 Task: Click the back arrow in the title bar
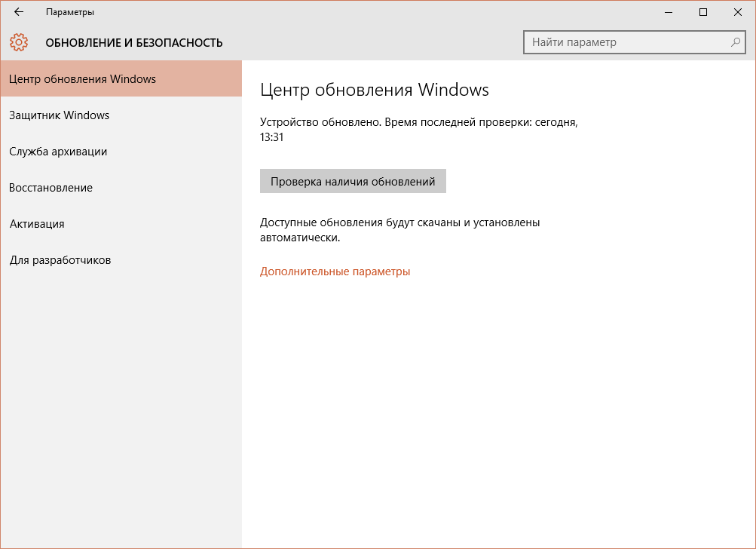pyautogui.click(x=19, y=12)
